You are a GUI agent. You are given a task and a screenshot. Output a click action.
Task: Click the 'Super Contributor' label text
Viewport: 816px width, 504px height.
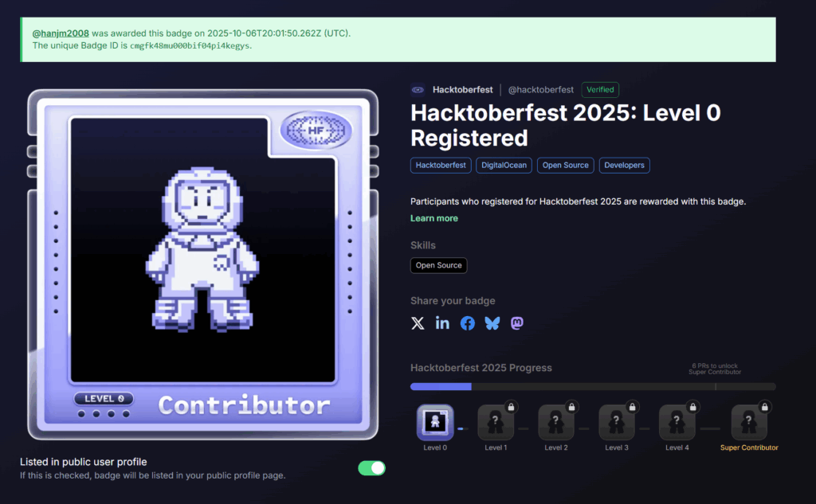(749, 447)
